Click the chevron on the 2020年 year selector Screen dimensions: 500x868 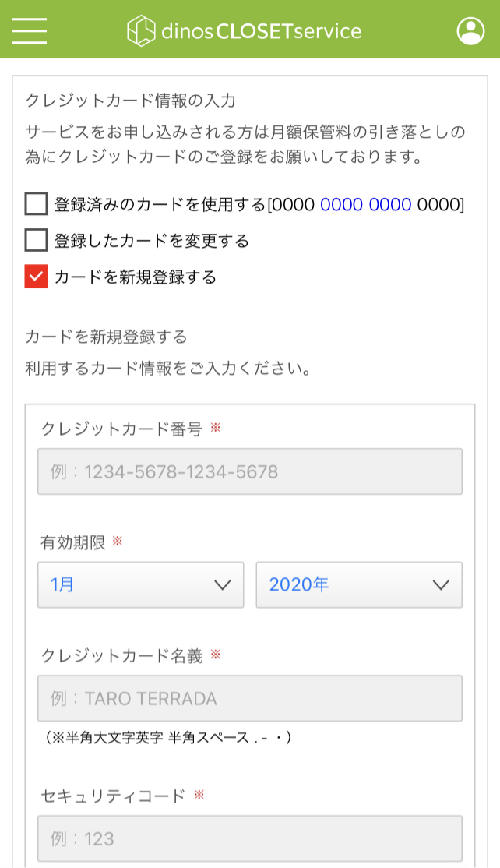coord(442,584)
